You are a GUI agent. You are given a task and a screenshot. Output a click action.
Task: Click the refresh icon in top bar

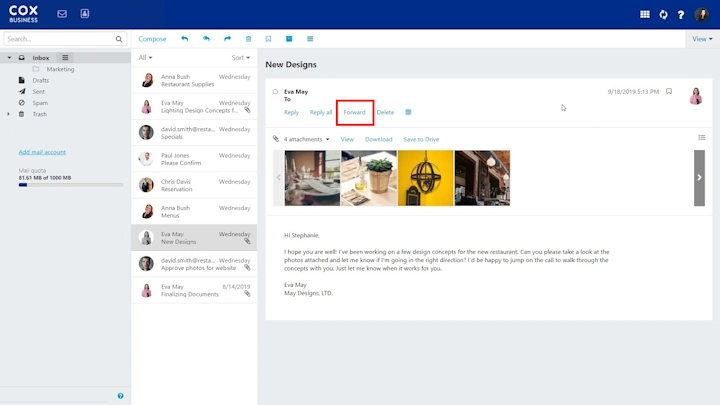[x=664, y=14]
